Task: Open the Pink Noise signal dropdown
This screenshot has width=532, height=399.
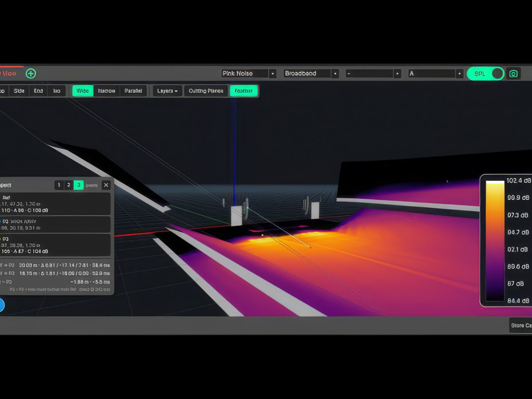Action: click(x=249, y=74)
